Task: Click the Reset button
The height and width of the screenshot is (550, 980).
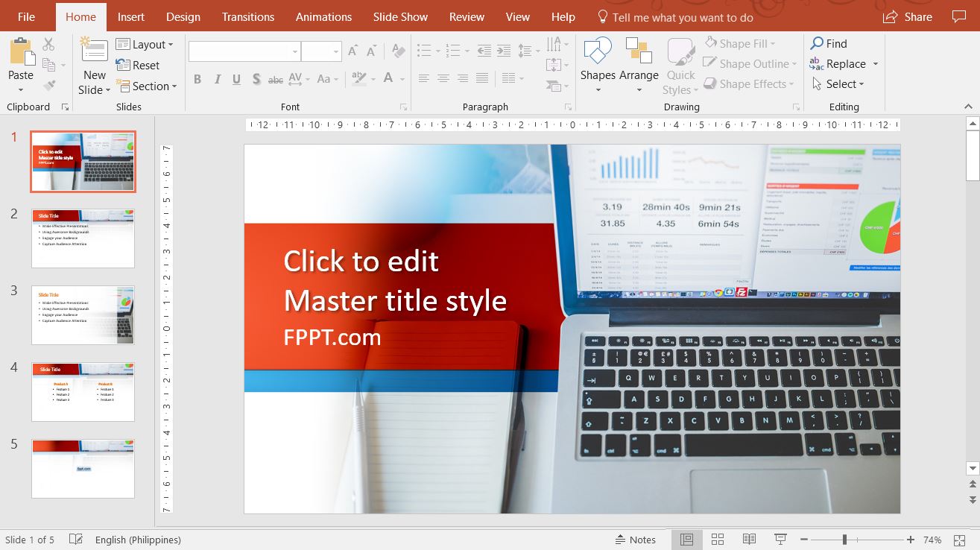Action: [x=138, y=66]
